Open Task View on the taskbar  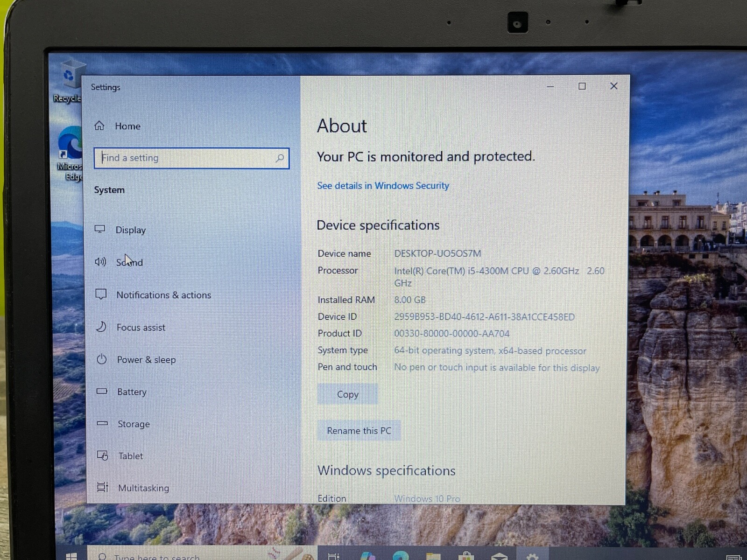click(x=334, y=556)
